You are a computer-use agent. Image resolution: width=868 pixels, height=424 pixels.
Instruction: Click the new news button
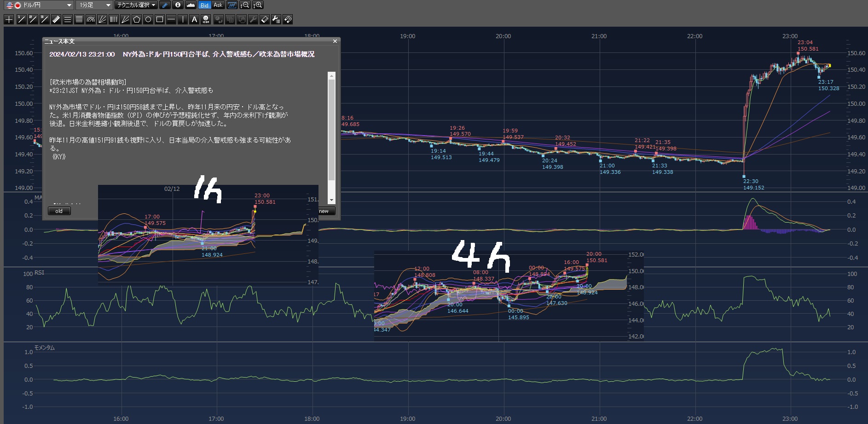click(325, 211)
